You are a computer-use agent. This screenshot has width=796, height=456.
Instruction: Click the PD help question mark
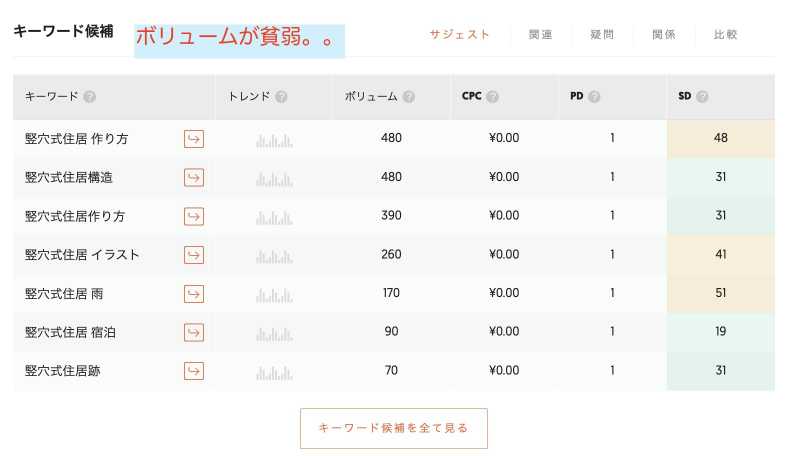pyautogui.click(x=595, y=97)
